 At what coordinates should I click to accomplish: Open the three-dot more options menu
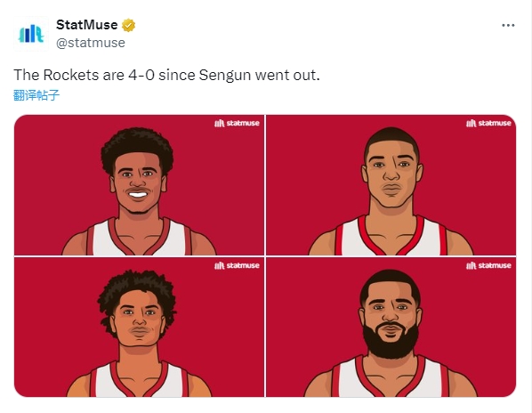(x=508, y=25)
